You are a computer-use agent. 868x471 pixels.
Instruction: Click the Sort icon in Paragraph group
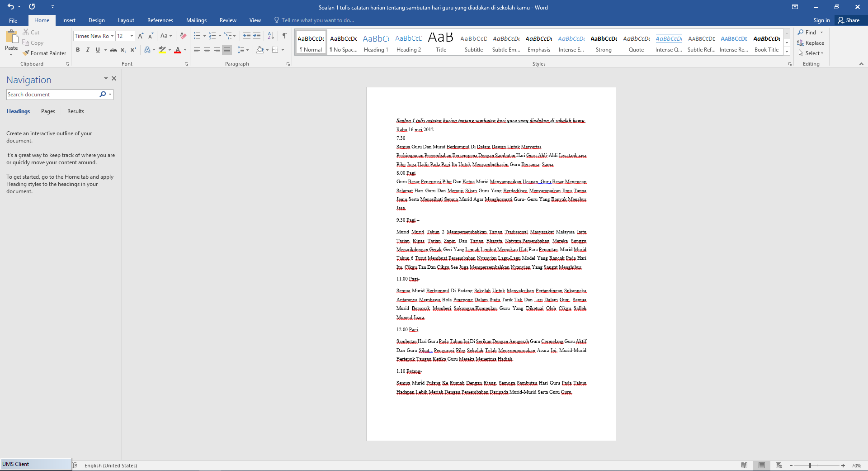pyautogui.click(x=271, y=36)
